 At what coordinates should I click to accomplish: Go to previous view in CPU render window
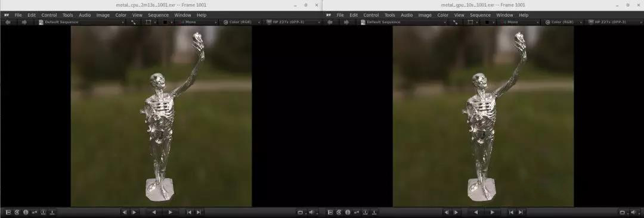click(x=7, y=22)
